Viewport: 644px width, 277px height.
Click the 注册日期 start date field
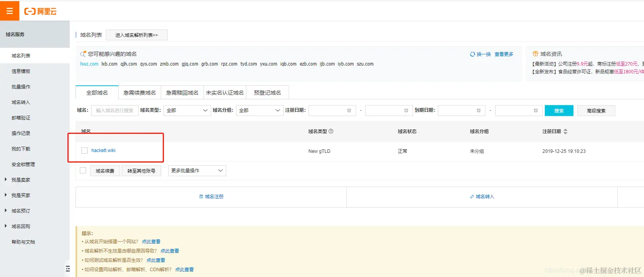pyautogui.click(x=332, y=111)
